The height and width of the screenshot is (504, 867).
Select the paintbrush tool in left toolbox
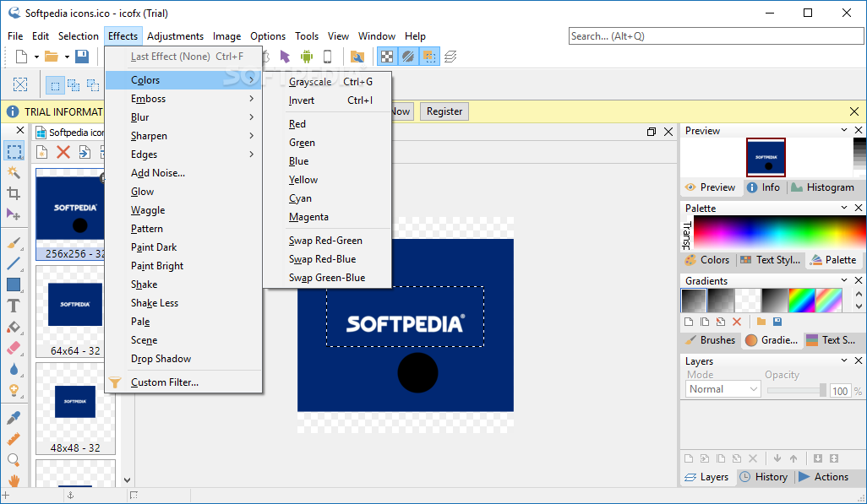pos(14,242)
